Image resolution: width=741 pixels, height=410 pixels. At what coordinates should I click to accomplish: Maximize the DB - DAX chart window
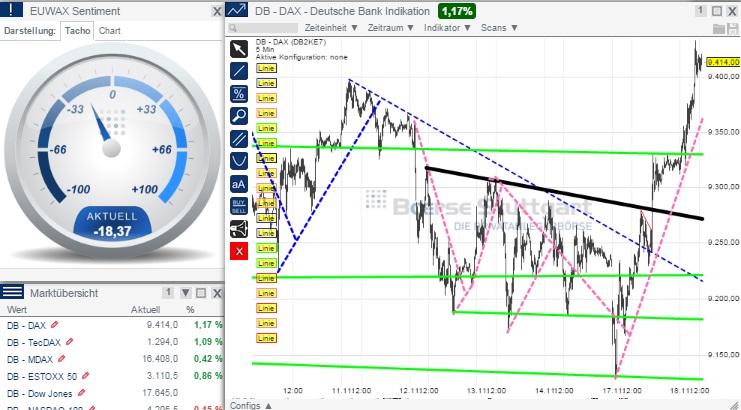point(717,11)
